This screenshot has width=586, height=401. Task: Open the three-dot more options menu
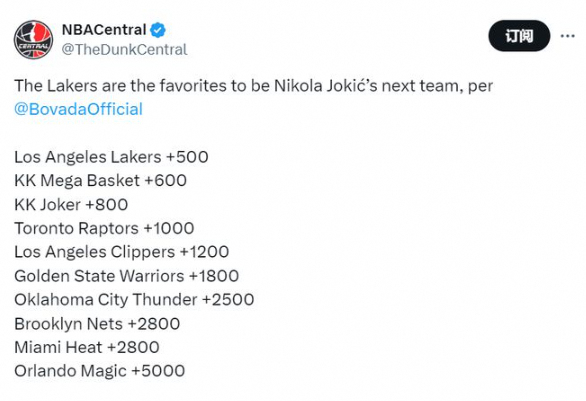[567, 36]
